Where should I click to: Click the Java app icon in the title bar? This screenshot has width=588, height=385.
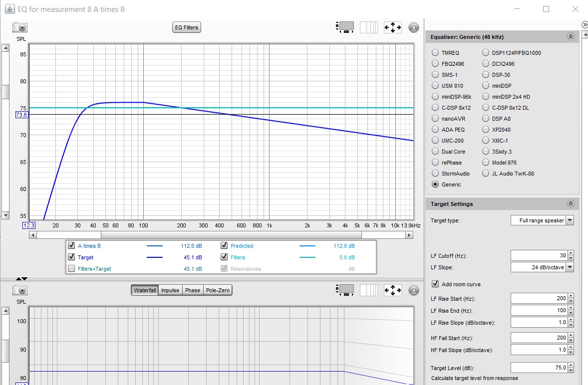click(10, 9)
